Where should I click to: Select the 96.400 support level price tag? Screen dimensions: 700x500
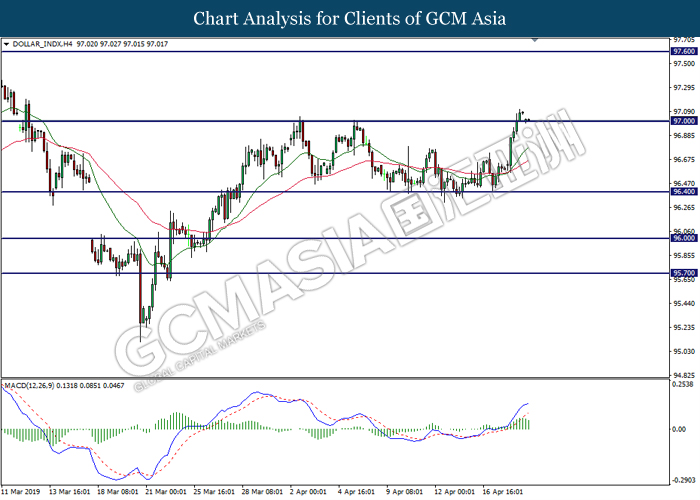[684, 192]
